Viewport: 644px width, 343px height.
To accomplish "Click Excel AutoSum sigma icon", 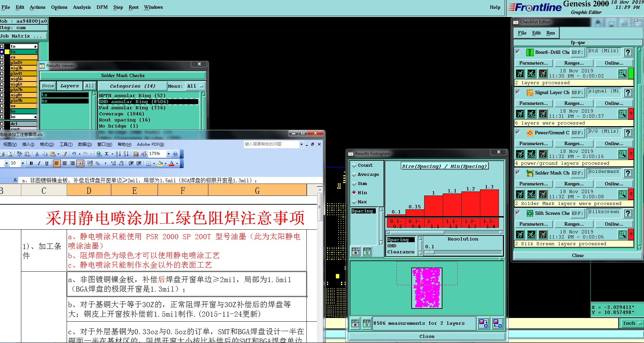I will pos(107,154).
